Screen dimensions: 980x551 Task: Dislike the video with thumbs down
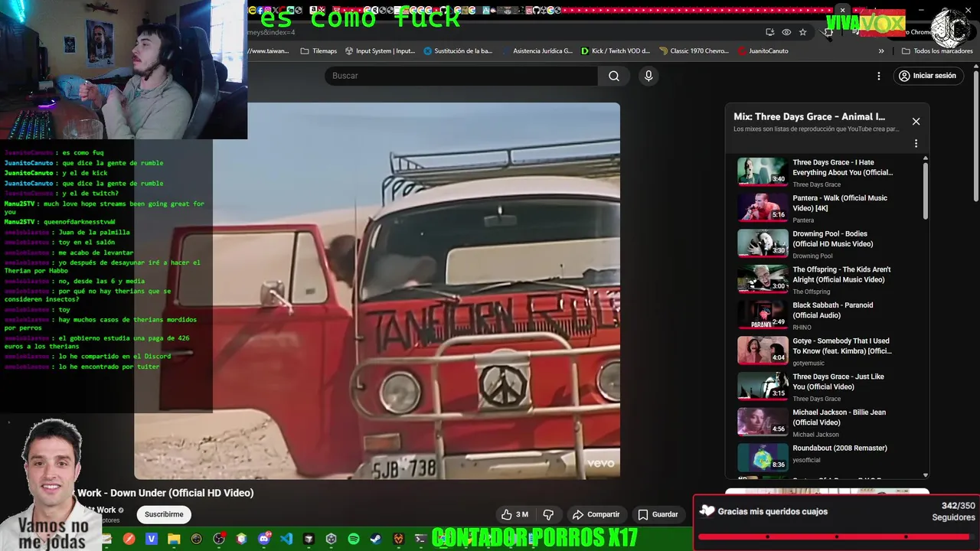[x=548, y=514]
